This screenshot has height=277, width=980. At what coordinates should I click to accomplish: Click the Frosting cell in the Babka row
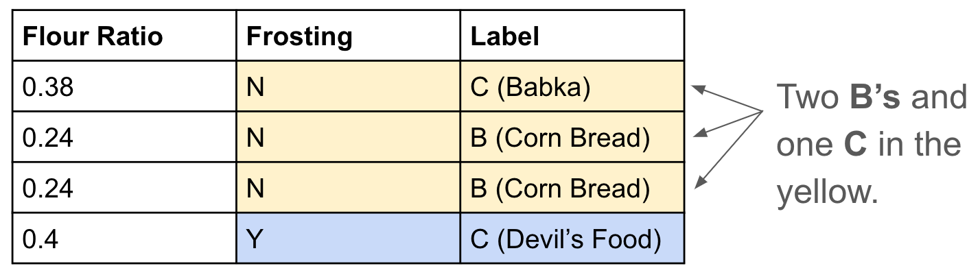[x=255, y=87]
